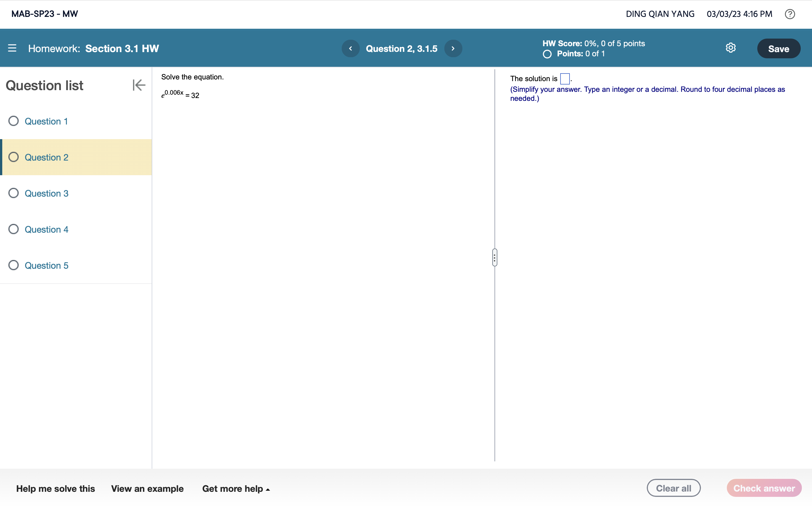Click the Save button
The height and width of the screenshot is (507, 812).
[778, 49]
